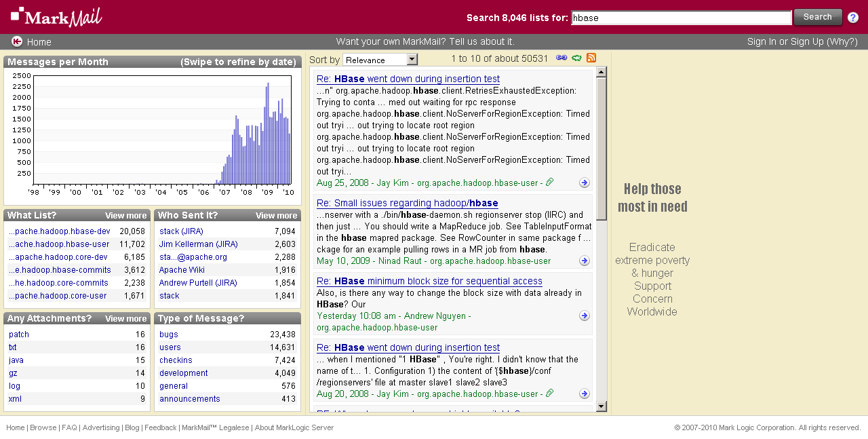Click the green icon next to the permalink icon
The image size is (868, 439).
click(577, 58)
